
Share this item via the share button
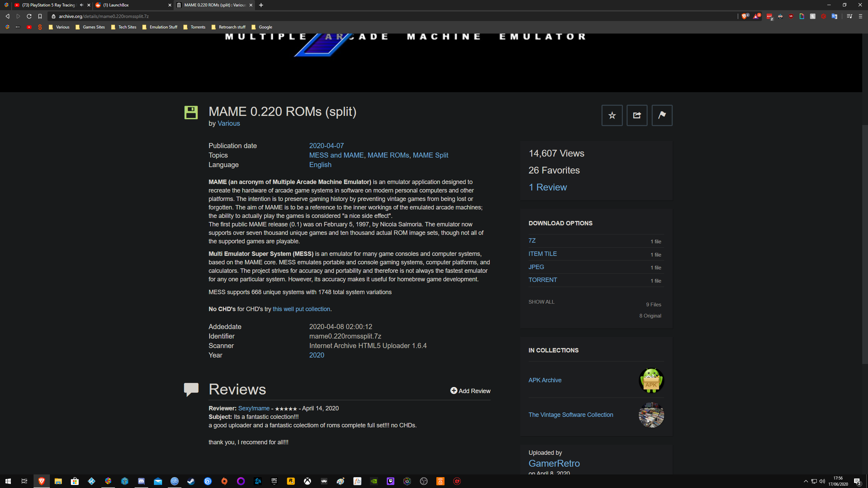pyautogui.click(x=637, y=116)
